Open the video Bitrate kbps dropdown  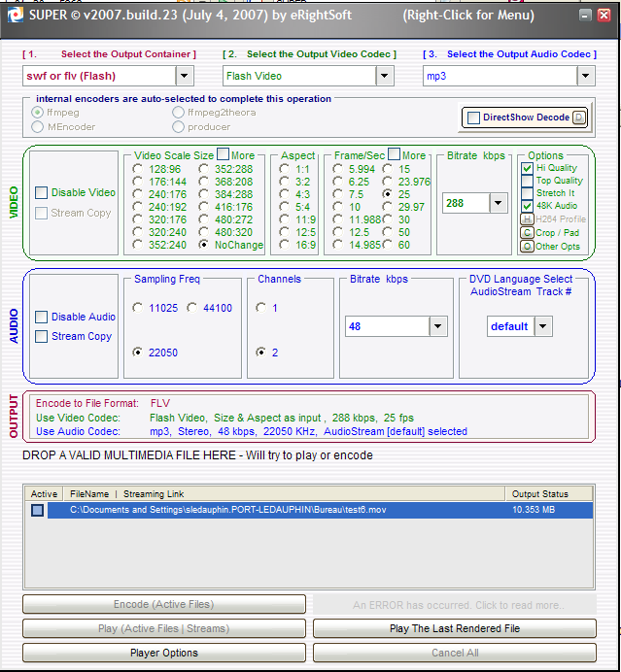(x=499, y=202)
